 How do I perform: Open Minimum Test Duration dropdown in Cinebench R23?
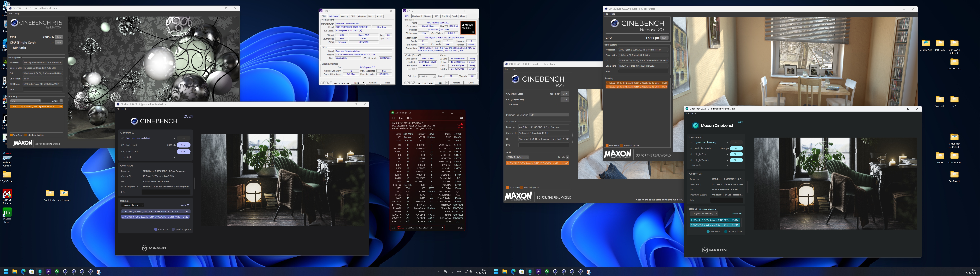(x=549, y=115)
